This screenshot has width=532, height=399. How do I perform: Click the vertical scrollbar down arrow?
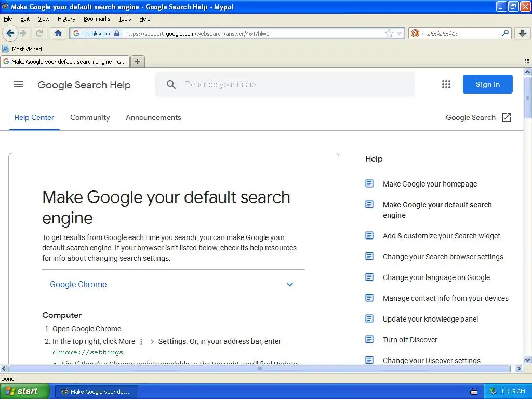[x=527, y=360]
